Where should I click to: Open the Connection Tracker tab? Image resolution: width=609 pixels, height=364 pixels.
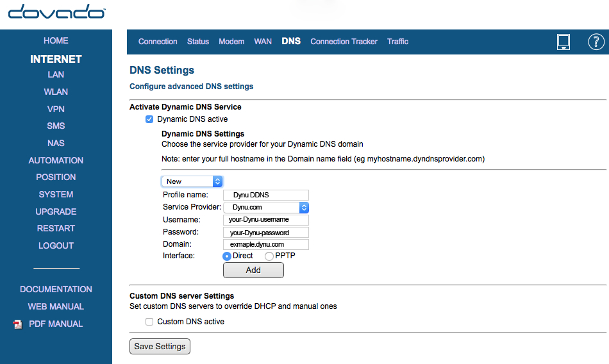(344, 42)
